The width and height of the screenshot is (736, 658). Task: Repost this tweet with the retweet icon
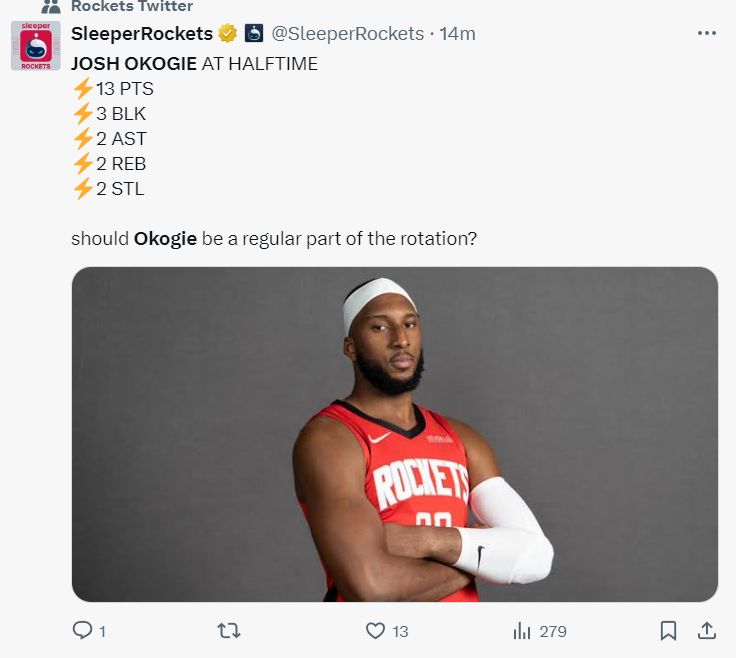click(229, 631)
